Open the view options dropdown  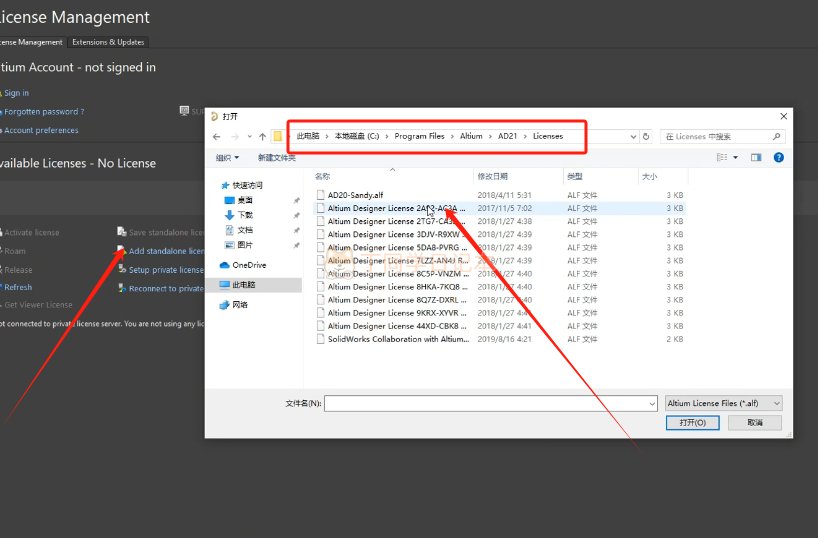[x=736, y=157]
